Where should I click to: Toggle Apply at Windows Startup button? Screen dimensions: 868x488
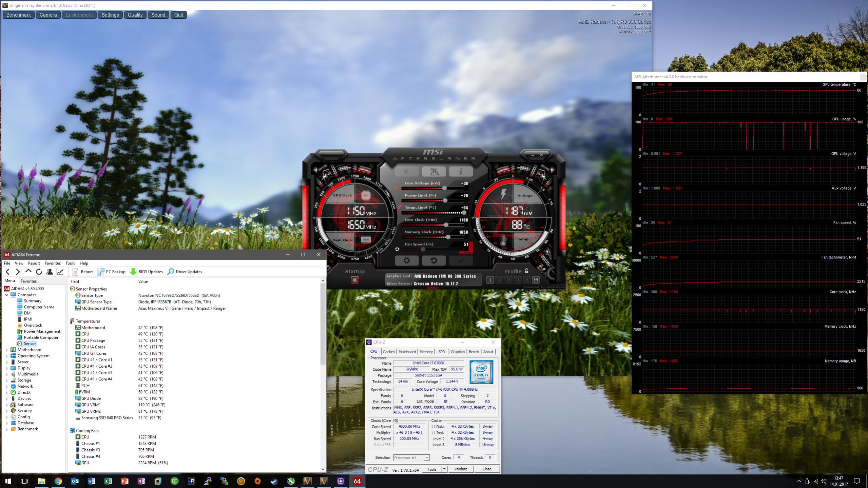click(x=354, y=280)
